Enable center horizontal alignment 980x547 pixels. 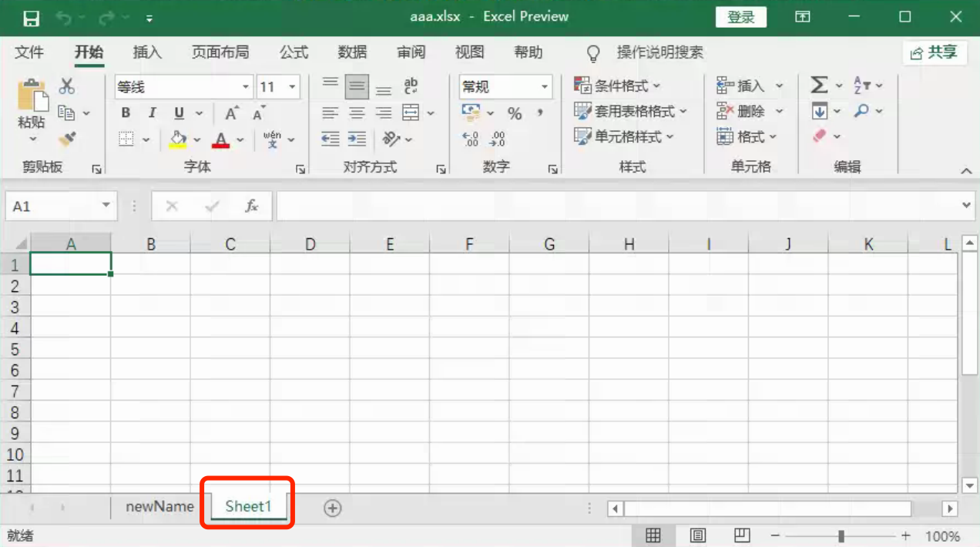coord(357,113)
